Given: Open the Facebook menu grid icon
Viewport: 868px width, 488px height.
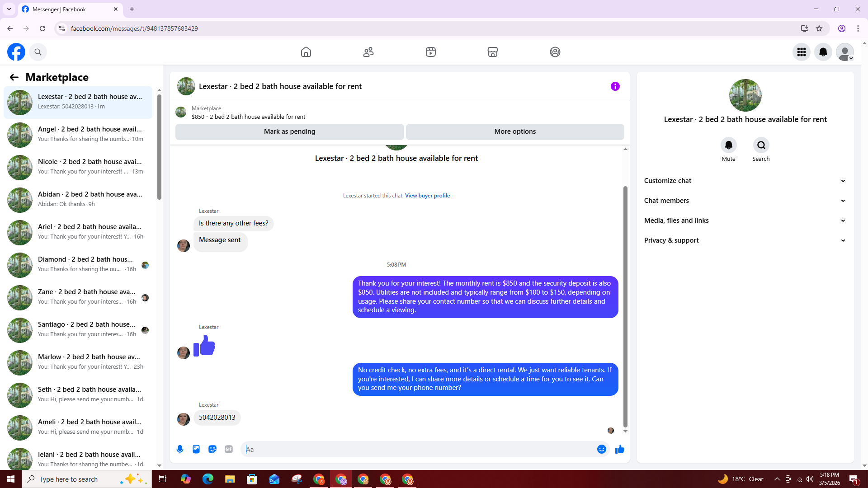Looking at the screenshot, I should pos(801,52).
